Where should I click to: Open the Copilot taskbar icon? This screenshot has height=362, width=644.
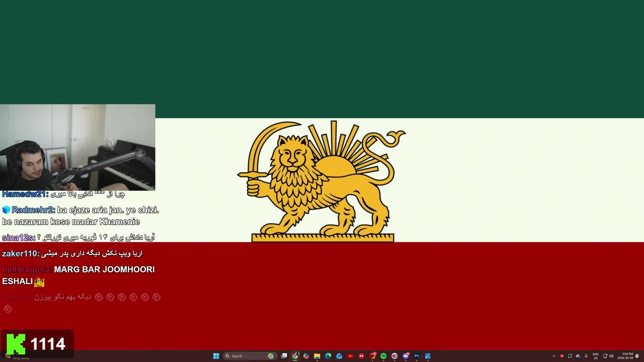pos(306,356)
